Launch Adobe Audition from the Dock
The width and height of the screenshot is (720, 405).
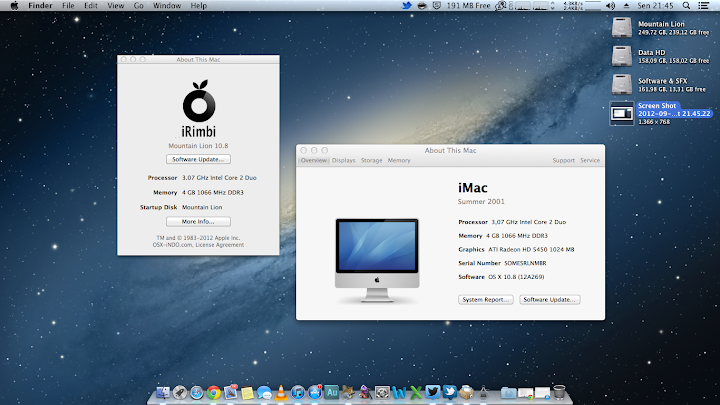[x=332, y=392]
